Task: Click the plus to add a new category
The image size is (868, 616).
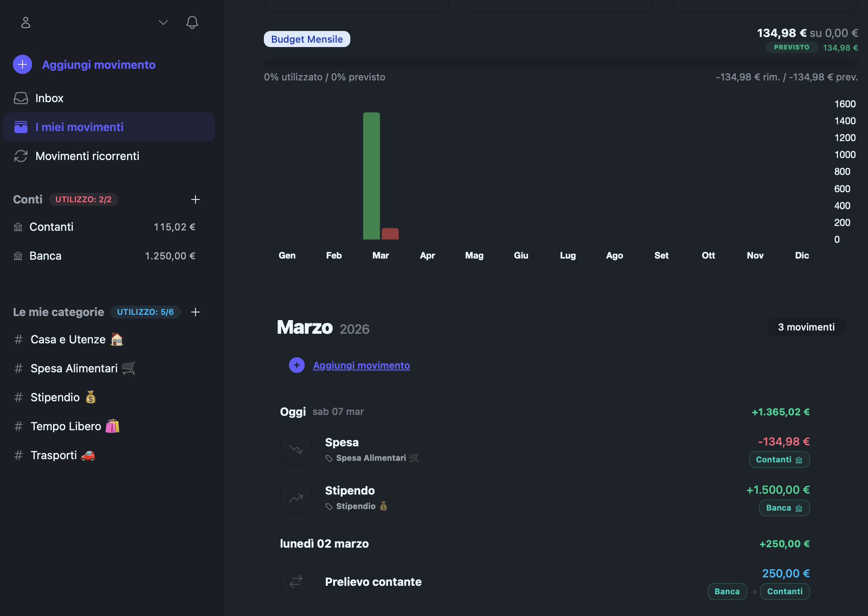Action: tap(196, 312)
